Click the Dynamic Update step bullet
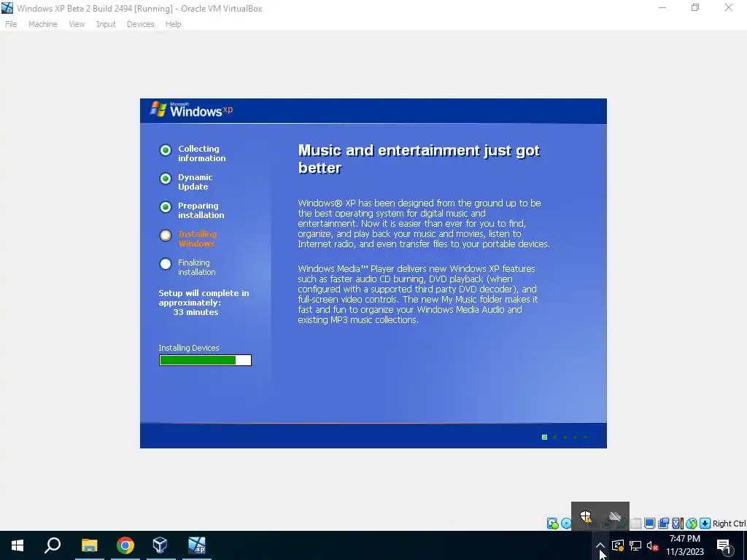The image size is (747, 560). click(166, 179)
